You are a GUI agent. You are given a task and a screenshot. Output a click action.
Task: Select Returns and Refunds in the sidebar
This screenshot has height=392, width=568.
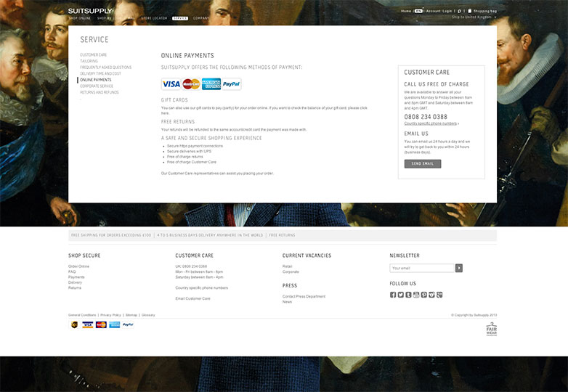(100, 92)
